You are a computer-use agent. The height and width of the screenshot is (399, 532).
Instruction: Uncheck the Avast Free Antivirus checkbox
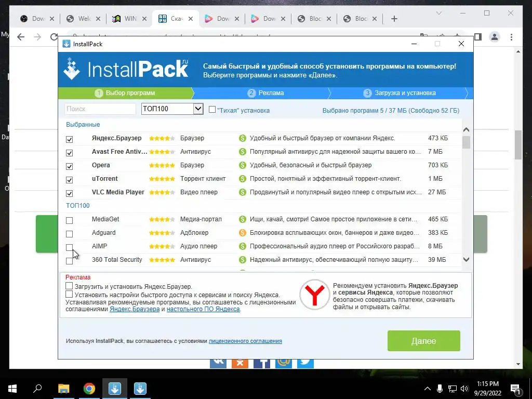click(69, 153)
